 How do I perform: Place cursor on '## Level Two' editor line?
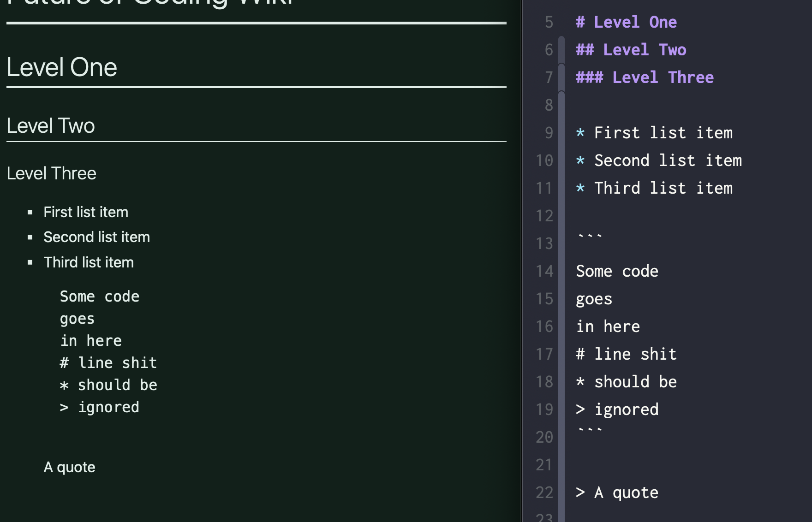(x=631, y=50)
